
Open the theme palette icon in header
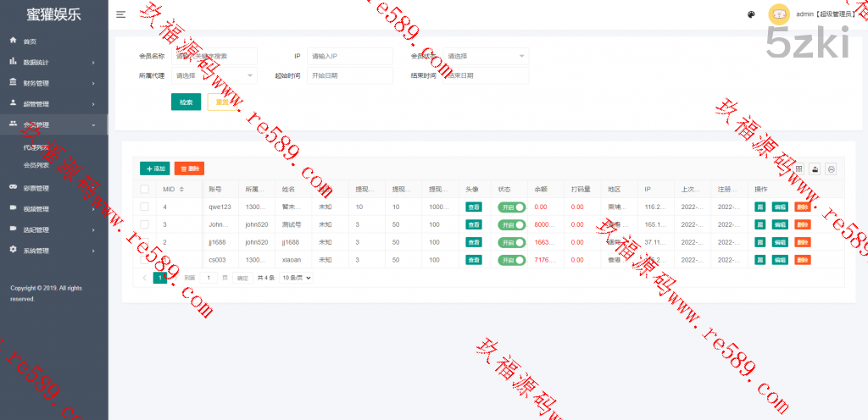click(751, 14)
